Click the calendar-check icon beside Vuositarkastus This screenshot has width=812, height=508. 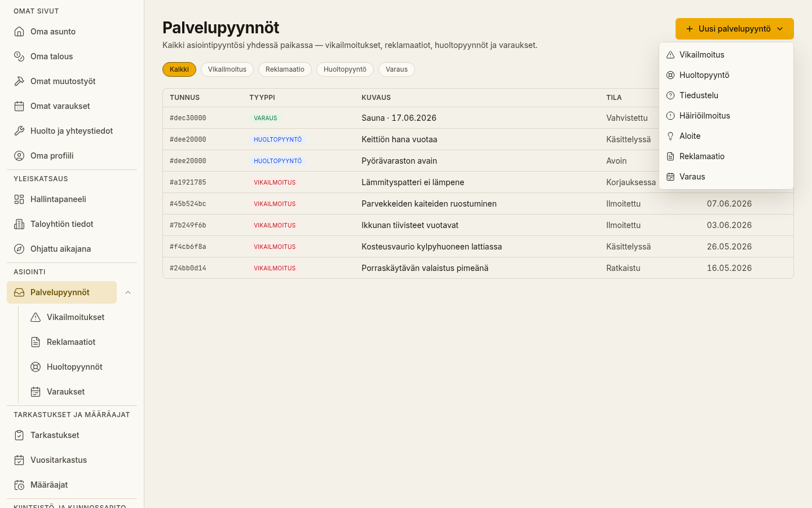19,460
